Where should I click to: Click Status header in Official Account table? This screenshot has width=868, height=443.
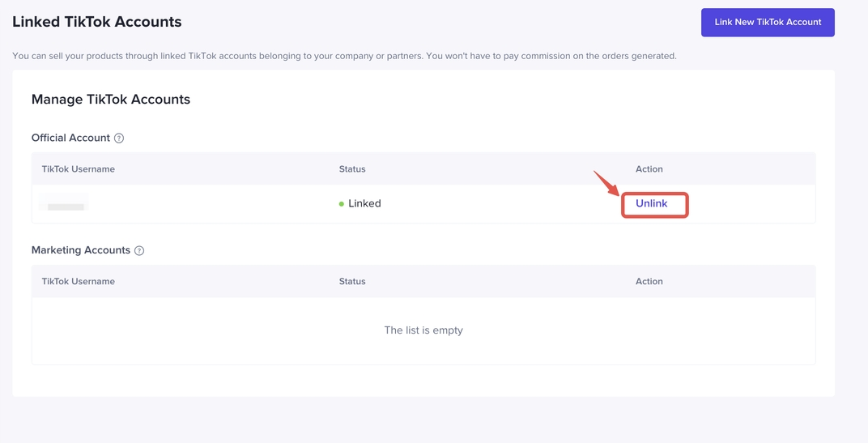click(352, 169)
